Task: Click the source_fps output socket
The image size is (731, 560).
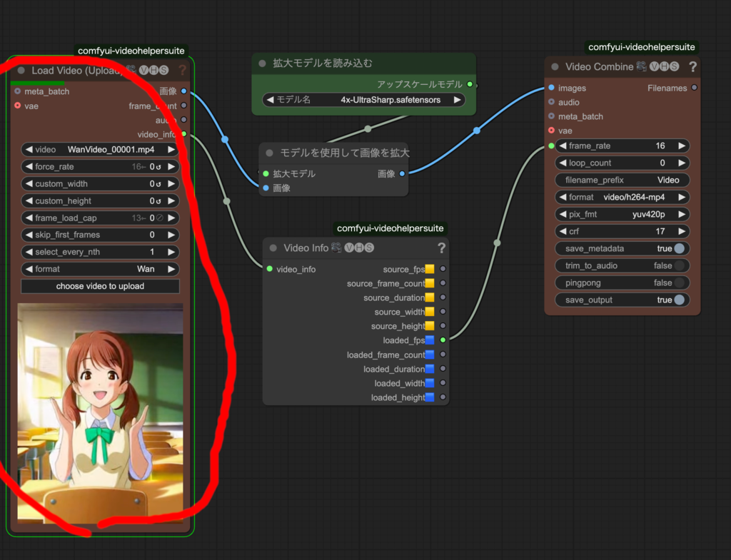Action: click(443, 269)
